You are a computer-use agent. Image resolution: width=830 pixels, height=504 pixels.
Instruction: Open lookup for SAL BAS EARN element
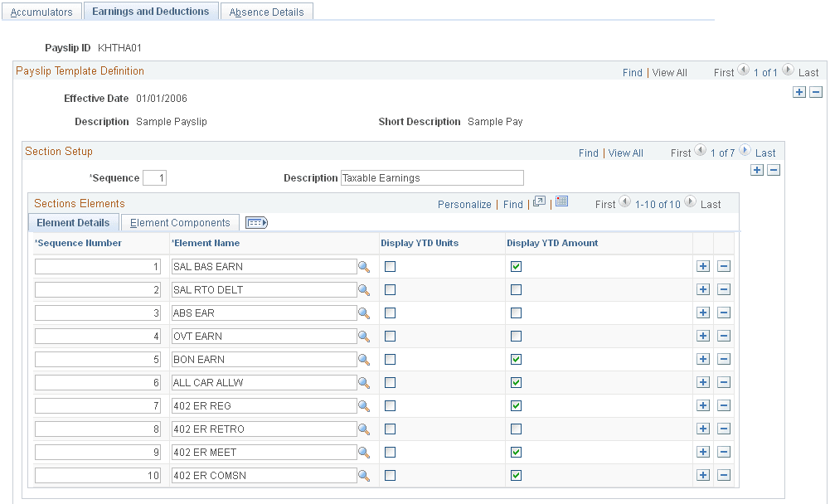coord(365,266)
